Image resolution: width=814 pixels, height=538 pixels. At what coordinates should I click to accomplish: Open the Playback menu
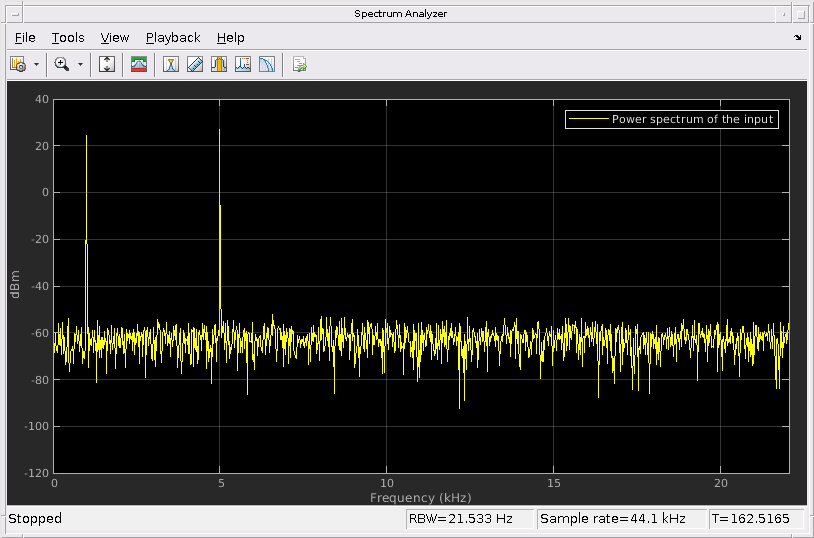[173, 37]
